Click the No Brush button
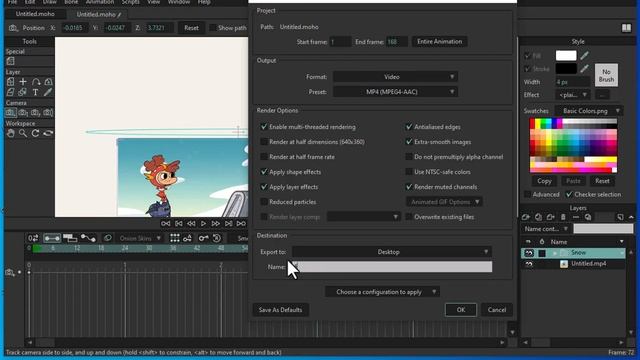Image resolution: width=640 pixels, height=360 pixels. 606,75
